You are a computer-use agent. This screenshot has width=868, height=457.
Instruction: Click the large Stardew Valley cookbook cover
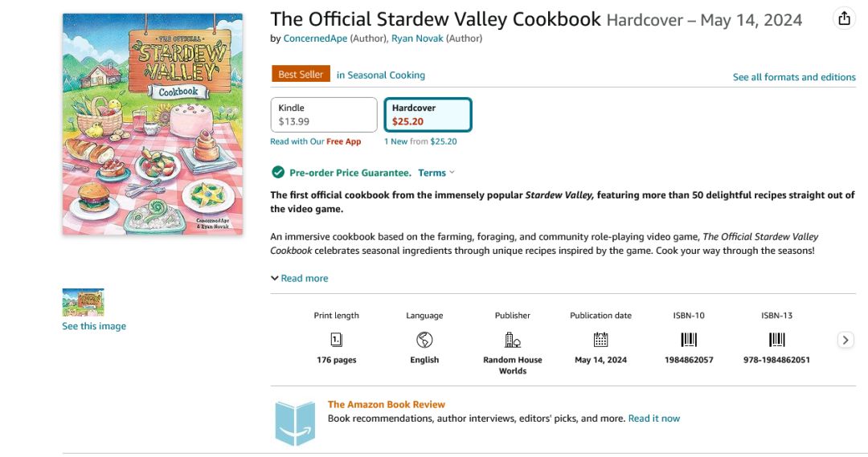[153, 124]
